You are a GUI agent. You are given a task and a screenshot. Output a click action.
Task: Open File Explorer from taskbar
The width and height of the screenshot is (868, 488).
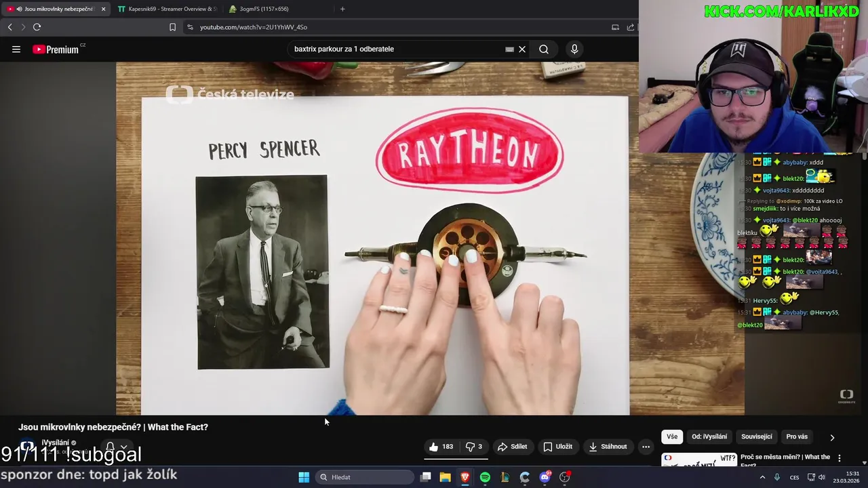coord(445,477)
